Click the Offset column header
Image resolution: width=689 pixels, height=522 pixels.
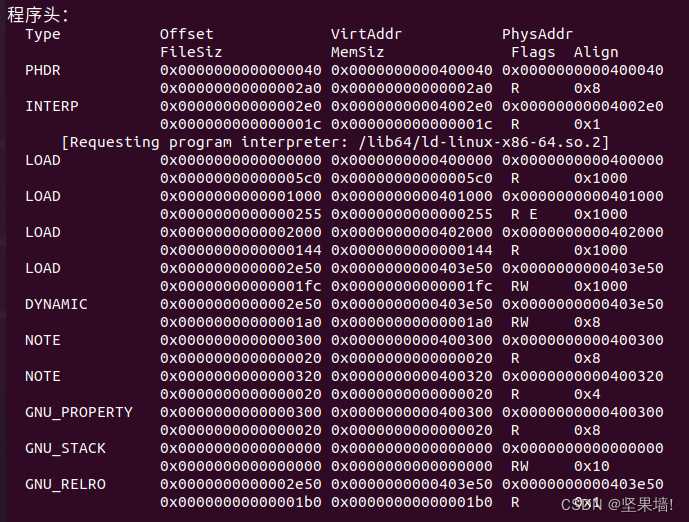pyautogui.click(x=187, y=34)
